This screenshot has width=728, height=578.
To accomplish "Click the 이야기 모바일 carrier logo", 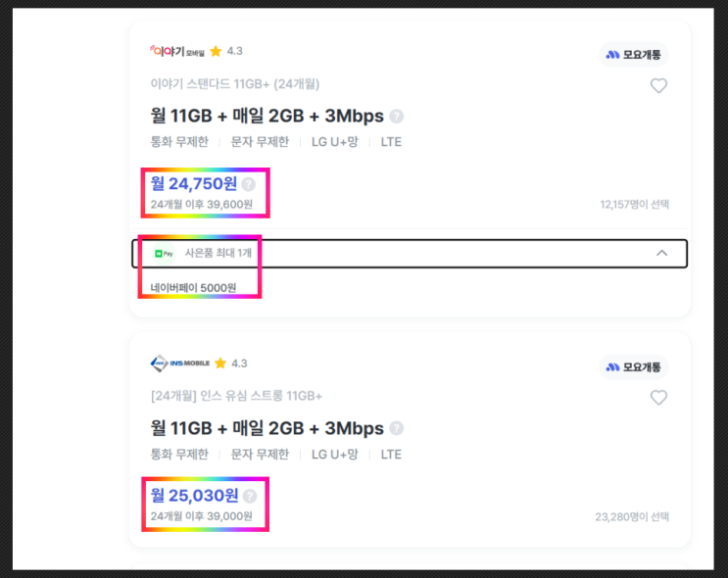I will point(175,50).
